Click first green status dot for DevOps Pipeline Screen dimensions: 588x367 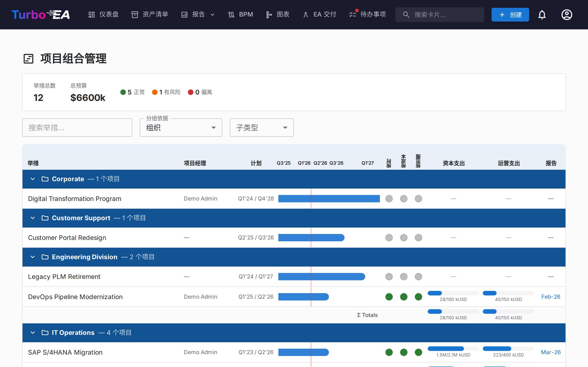(389, 297)
